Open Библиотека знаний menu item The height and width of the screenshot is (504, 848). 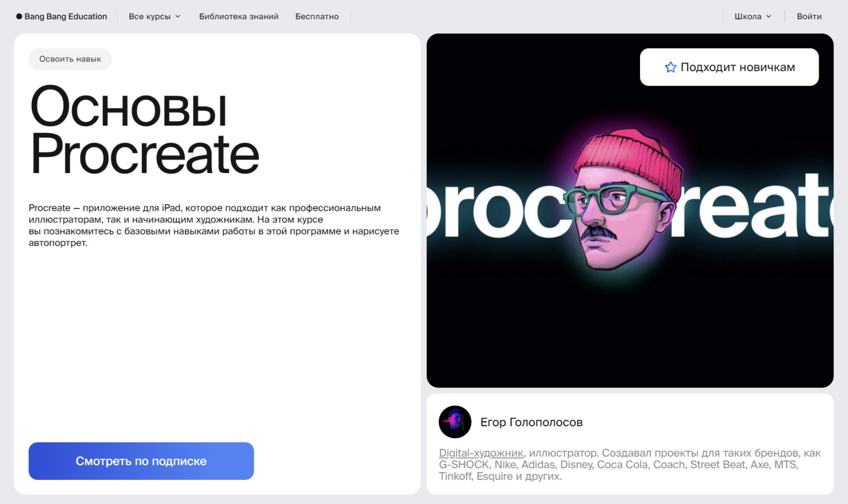click(239, 16)
